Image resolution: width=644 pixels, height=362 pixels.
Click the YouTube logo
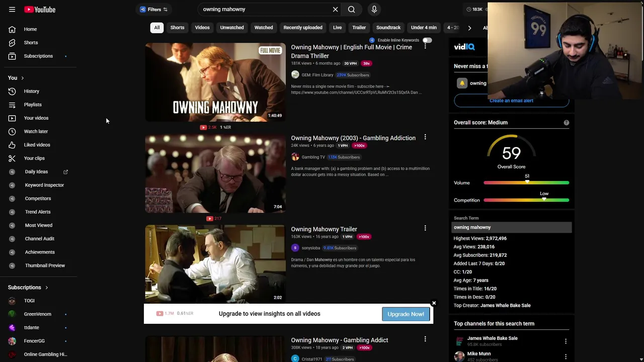point(40,10)
